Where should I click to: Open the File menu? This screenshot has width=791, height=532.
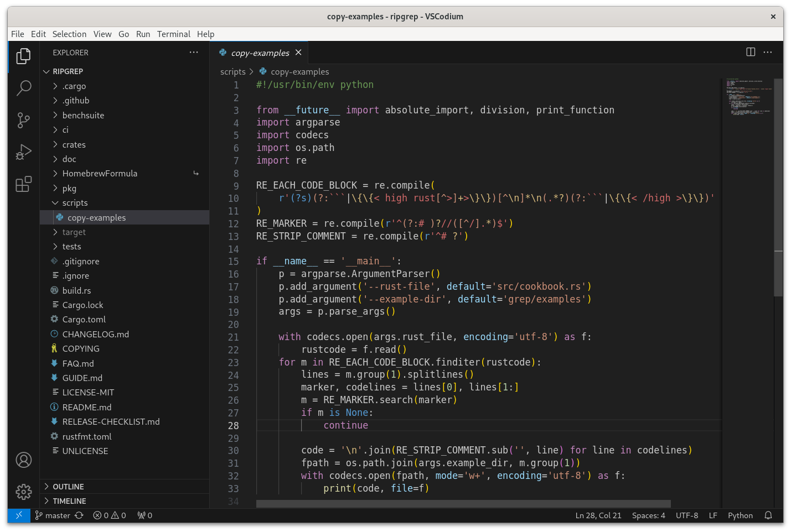18,34
